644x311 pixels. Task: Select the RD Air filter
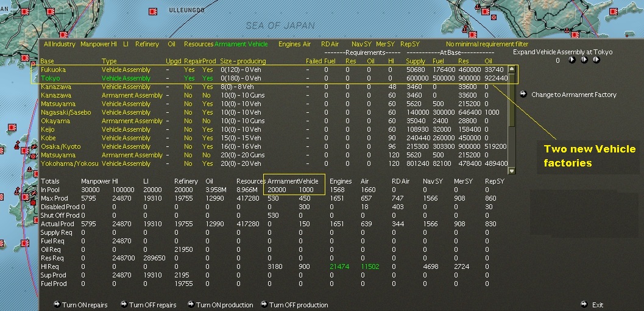pos(330,44)
